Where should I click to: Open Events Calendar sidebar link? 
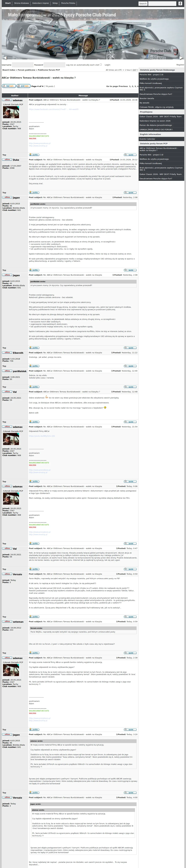(x=162, y=139)
